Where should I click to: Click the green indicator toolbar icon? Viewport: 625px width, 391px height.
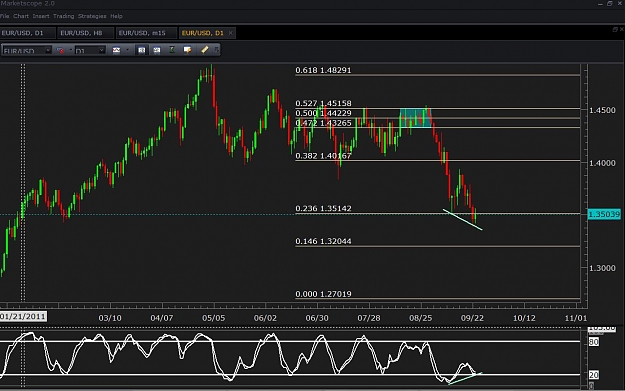tap(172, 50)
